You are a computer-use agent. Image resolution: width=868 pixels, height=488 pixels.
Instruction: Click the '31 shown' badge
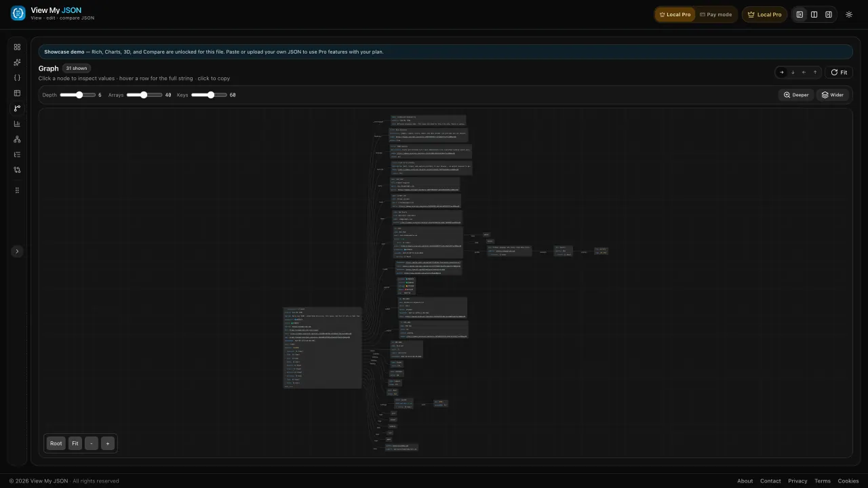[77, 68]
